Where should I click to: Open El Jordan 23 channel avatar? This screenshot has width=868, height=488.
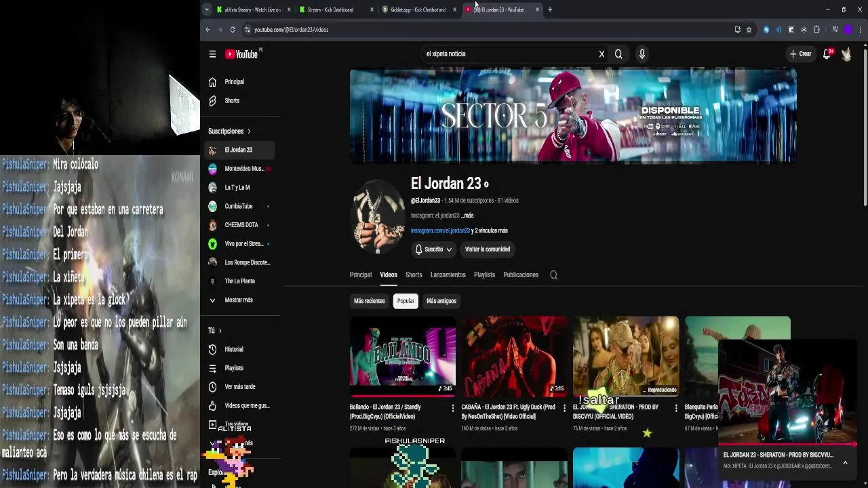(378, 216)
